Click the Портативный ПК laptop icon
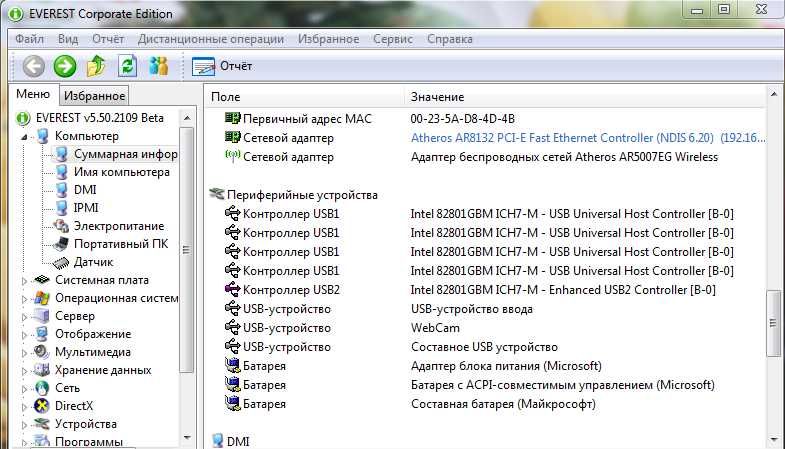 pyautogui.click(x=61, y=244)
